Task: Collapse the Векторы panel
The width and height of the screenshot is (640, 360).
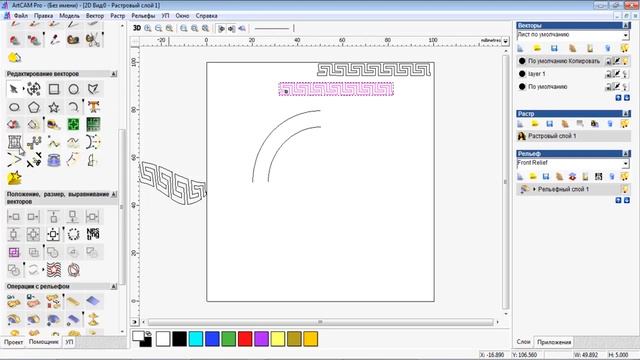Action: [626, 25]
